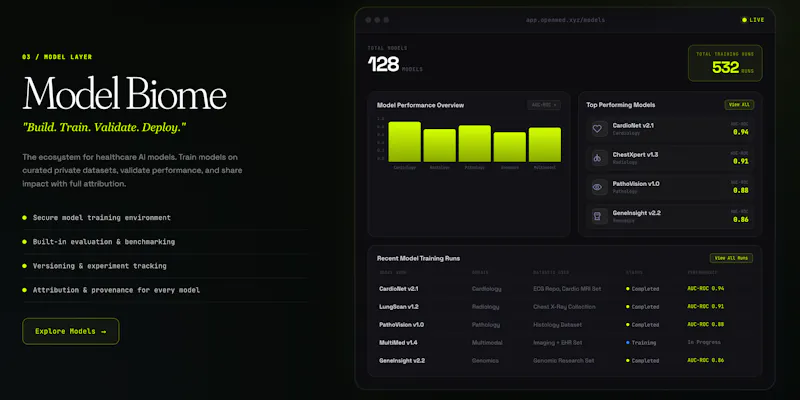Select PathoVision v1.0 in the training runs table

point(402,325)
